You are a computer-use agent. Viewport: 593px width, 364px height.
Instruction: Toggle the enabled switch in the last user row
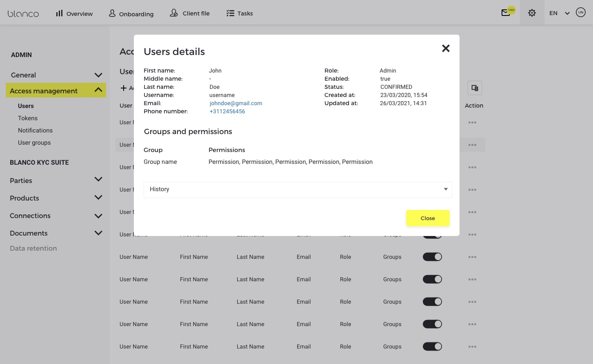(432, 346)
